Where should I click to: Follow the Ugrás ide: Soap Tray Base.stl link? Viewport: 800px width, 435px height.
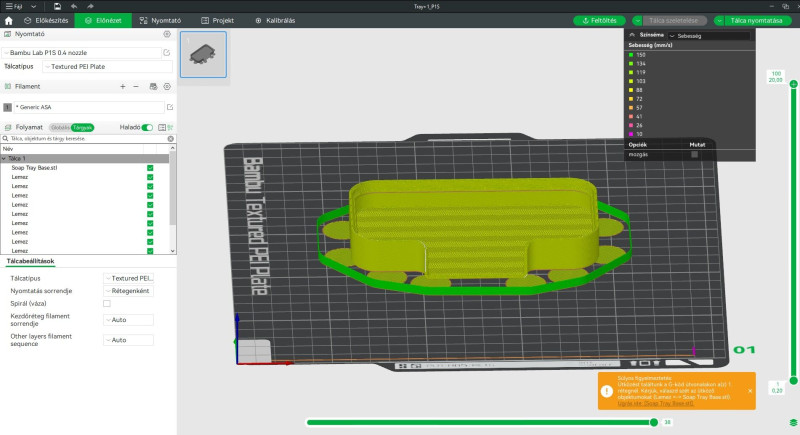click(x=655, y=403)
